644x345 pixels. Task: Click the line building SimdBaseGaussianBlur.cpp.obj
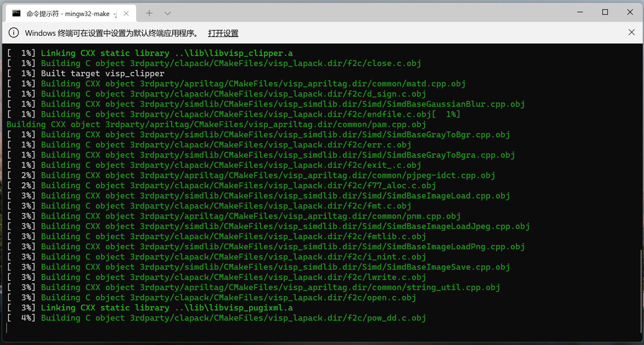tap(266, 104)
